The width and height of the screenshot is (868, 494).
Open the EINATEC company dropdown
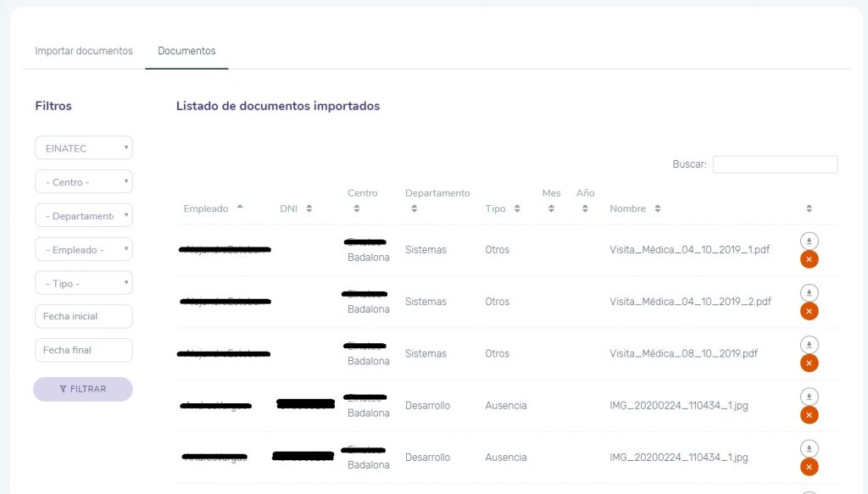pyautogui.click(x=83, y=148)
